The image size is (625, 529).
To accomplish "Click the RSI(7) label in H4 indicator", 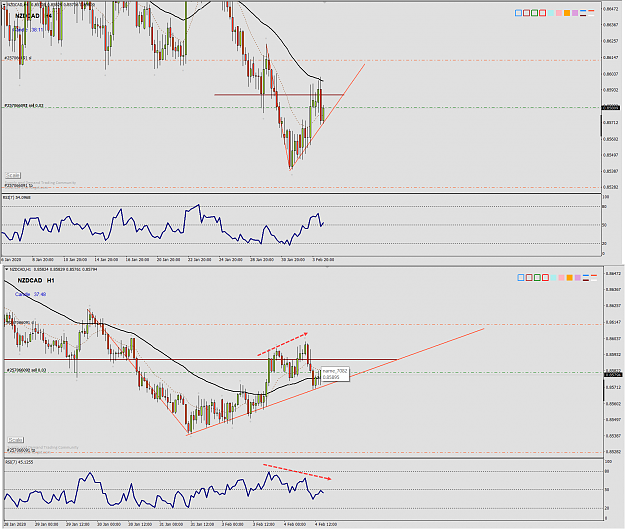I will coord(17,197).
